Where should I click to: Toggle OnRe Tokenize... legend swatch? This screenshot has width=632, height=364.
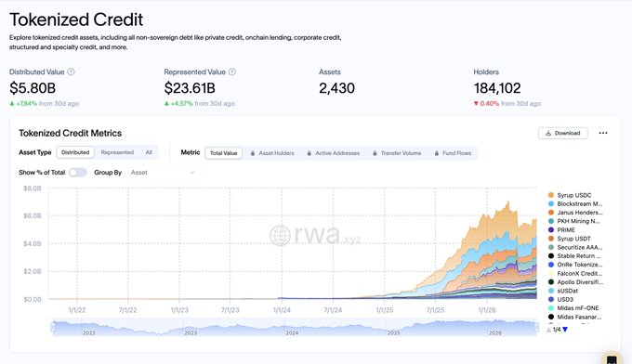click(551, 265)
